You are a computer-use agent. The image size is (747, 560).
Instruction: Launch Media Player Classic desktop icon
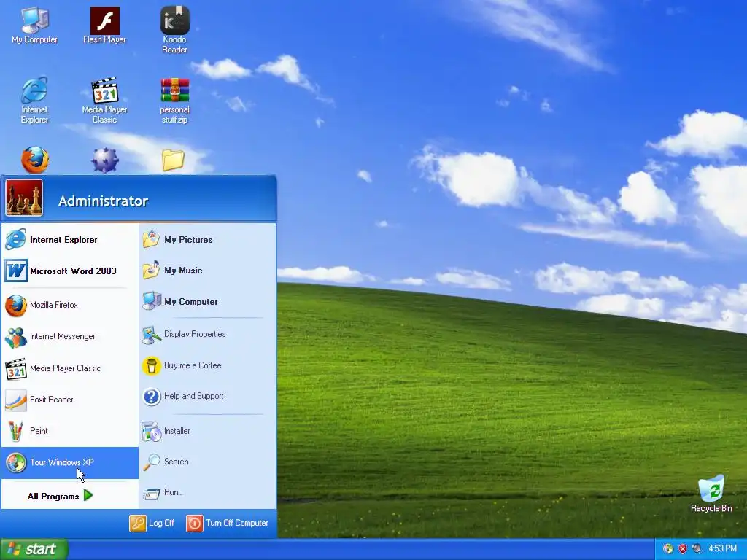click(x=104, y=100)
